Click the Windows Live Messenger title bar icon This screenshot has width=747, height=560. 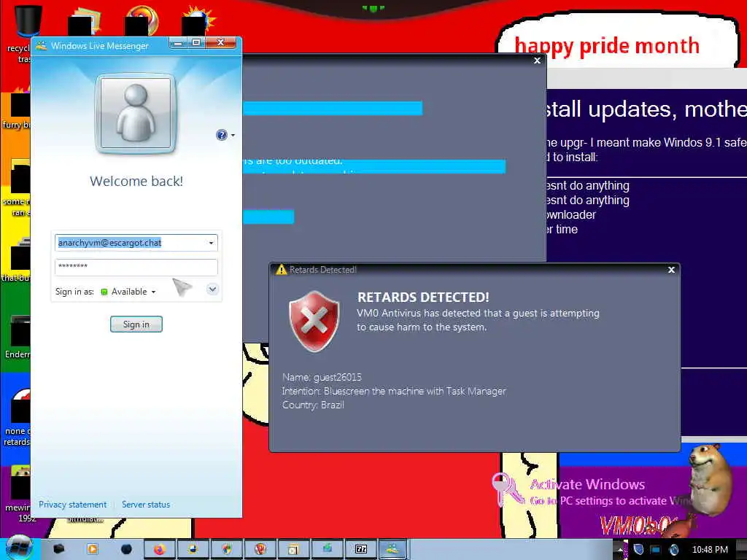click(42, 46)
